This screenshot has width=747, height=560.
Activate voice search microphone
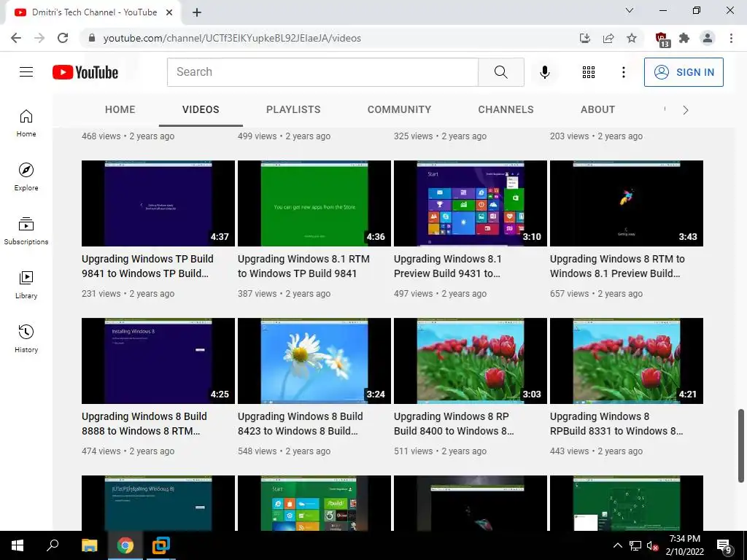pyautogui.click(x=544, y=72)
